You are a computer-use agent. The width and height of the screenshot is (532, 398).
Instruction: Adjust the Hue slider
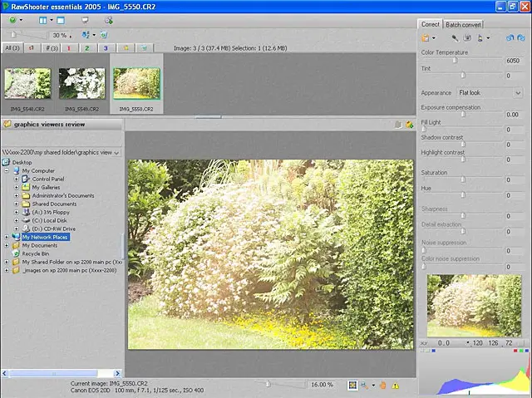pos(463,195)
